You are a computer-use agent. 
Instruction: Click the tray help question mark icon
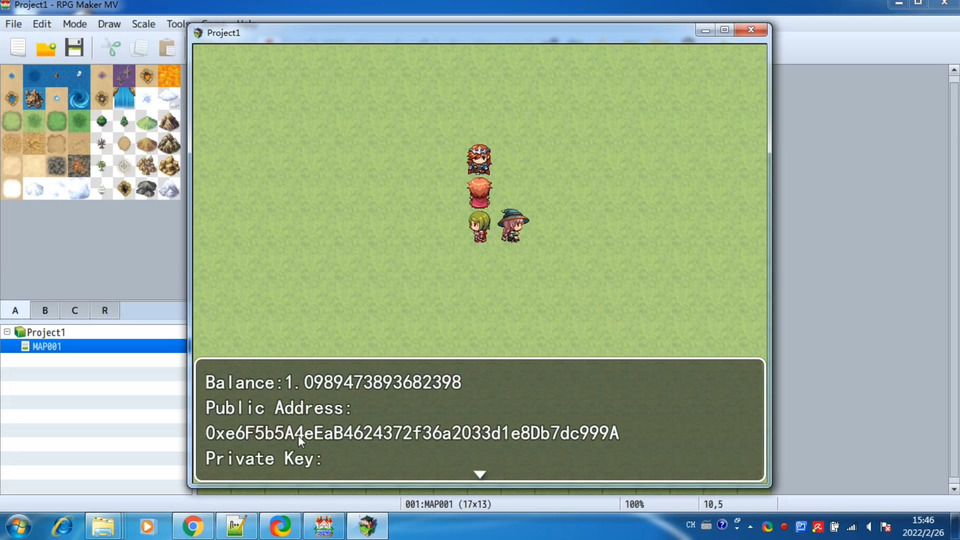(722, 525)
